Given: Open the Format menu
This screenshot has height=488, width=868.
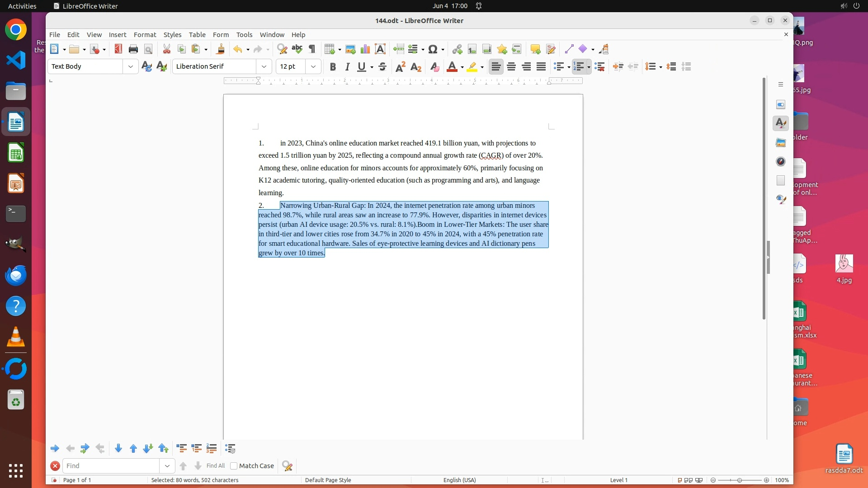Looking at the screenshot, I should pyautogui.click(x=145, y=35).
